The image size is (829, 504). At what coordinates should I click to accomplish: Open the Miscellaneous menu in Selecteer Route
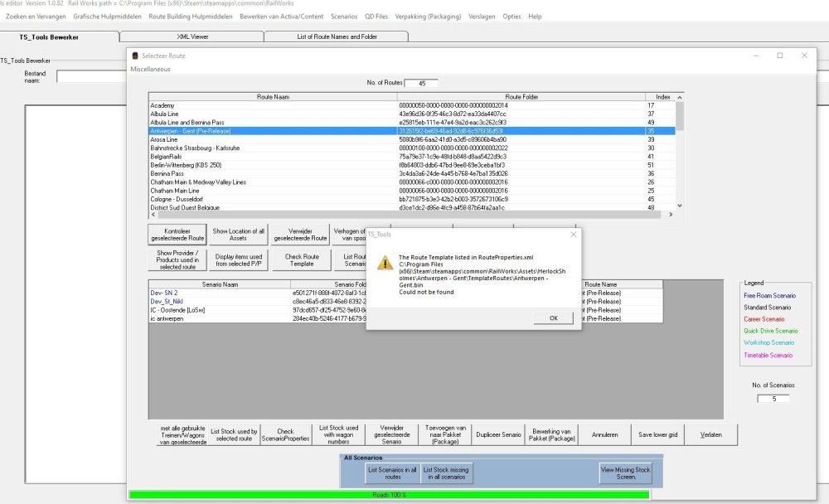click(150, 69)
